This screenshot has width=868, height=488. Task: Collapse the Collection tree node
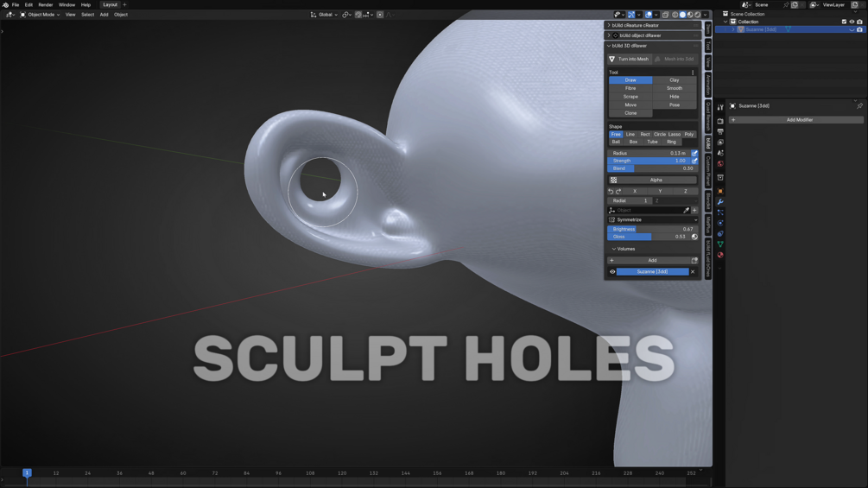pyautogui.click(x=725, y=22)
